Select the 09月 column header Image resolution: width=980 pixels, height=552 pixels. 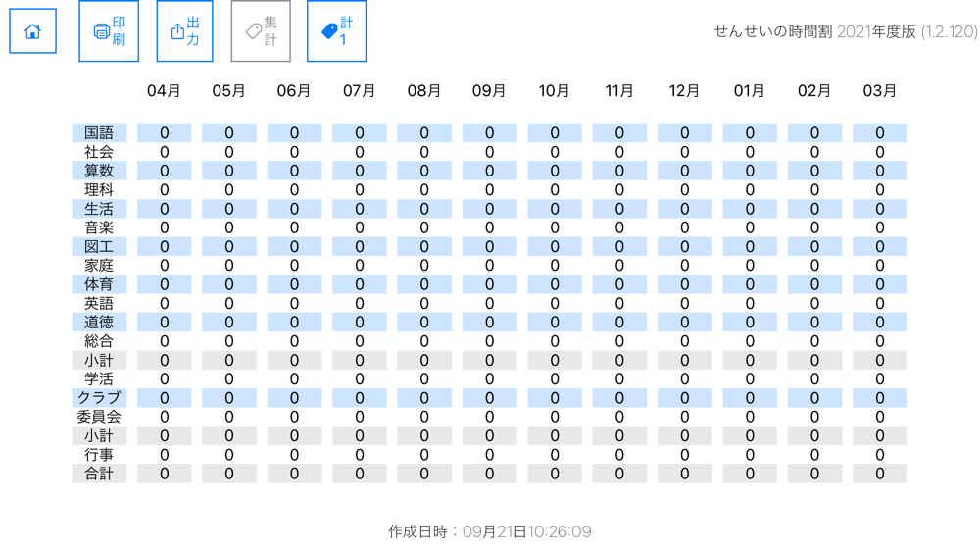coord(489,91)
